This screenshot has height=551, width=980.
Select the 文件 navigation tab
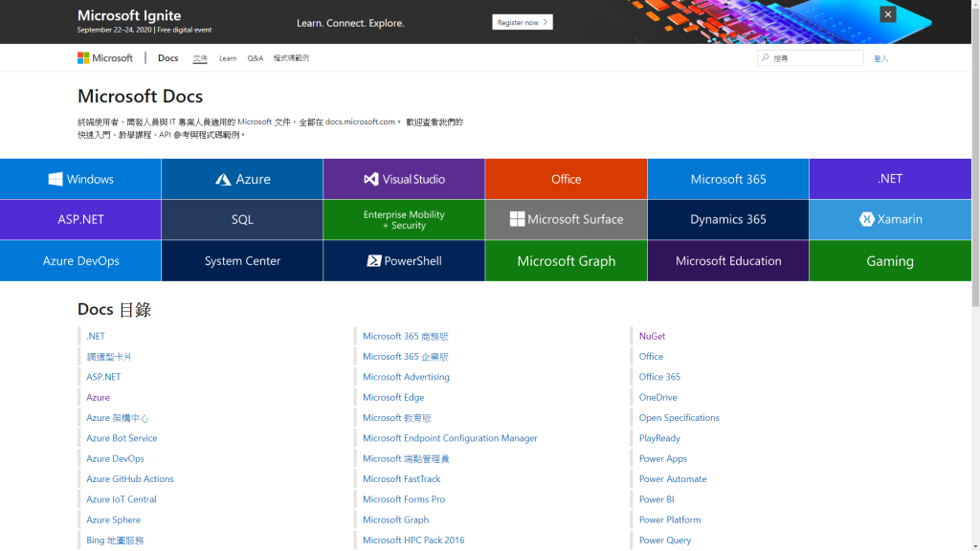(x=200, y=58)
